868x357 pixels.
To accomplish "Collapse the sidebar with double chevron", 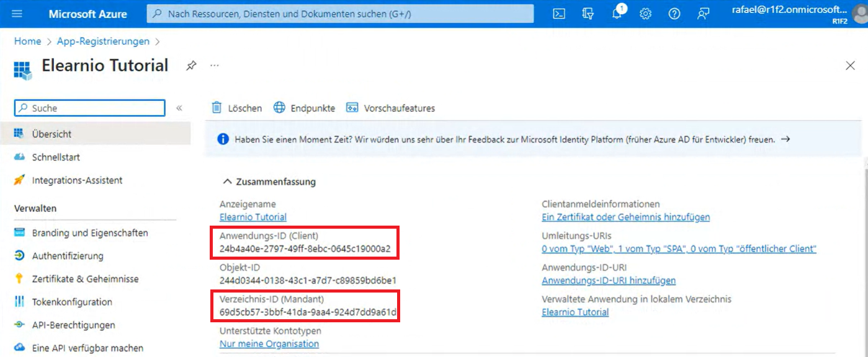I will pyautogui.click(x=179, y=108).
